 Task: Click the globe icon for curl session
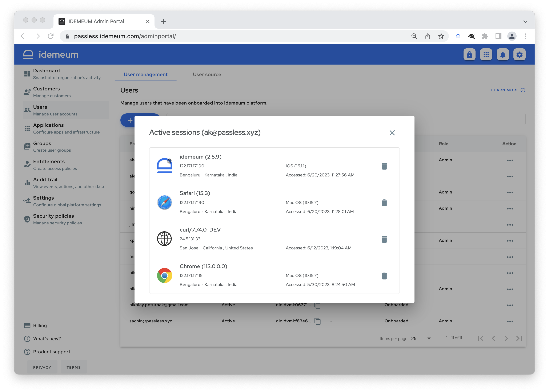click(x=164, y=239)
